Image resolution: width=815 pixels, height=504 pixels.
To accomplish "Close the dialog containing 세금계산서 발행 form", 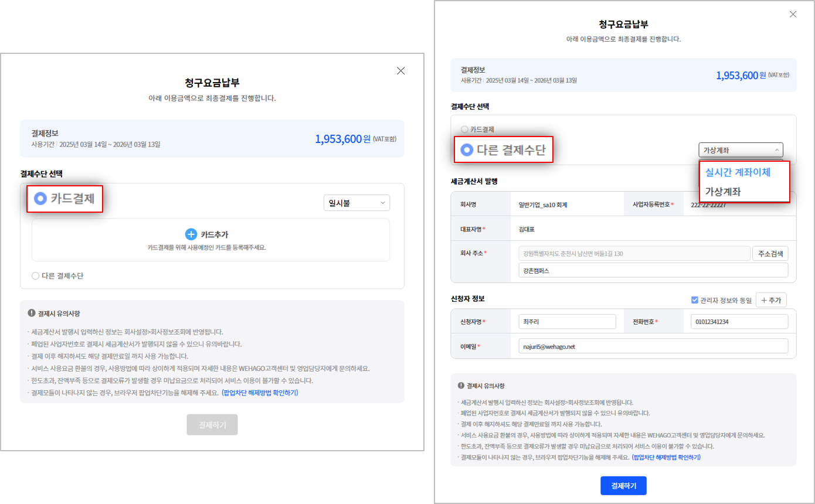I will tap(793, 15).
